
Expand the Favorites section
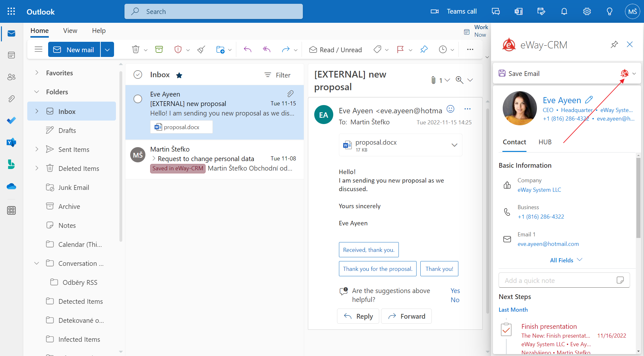tap(37, 73)
